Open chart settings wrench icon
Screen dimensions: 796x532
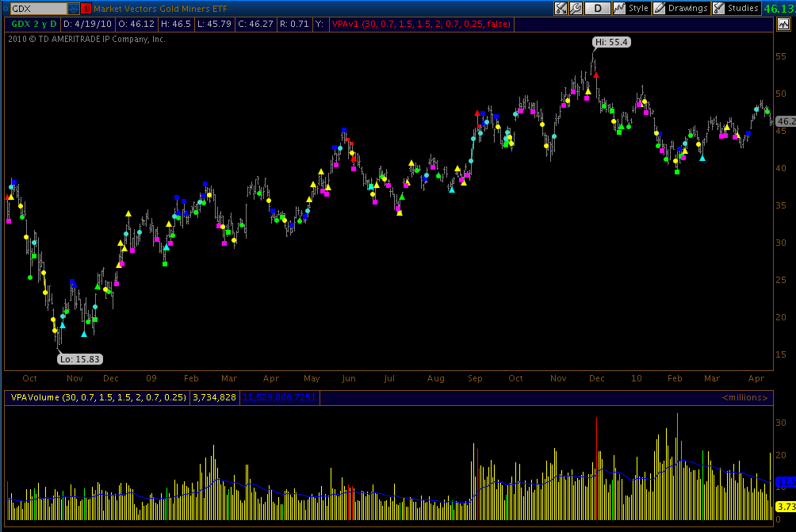[x=576, y=8]
